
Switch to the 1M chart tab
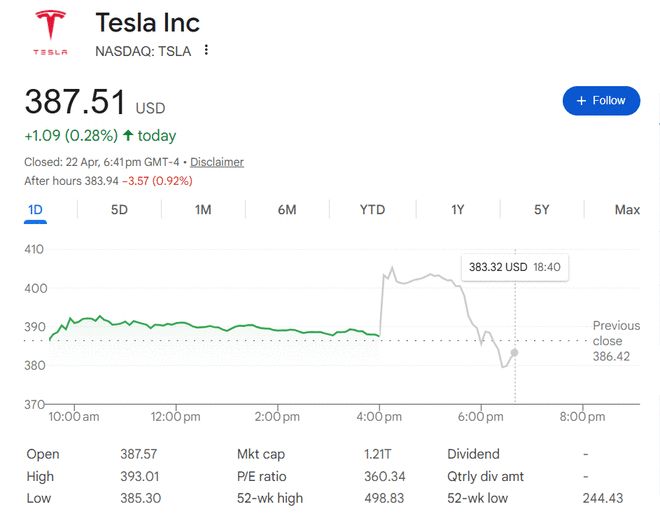click(203, 210)
